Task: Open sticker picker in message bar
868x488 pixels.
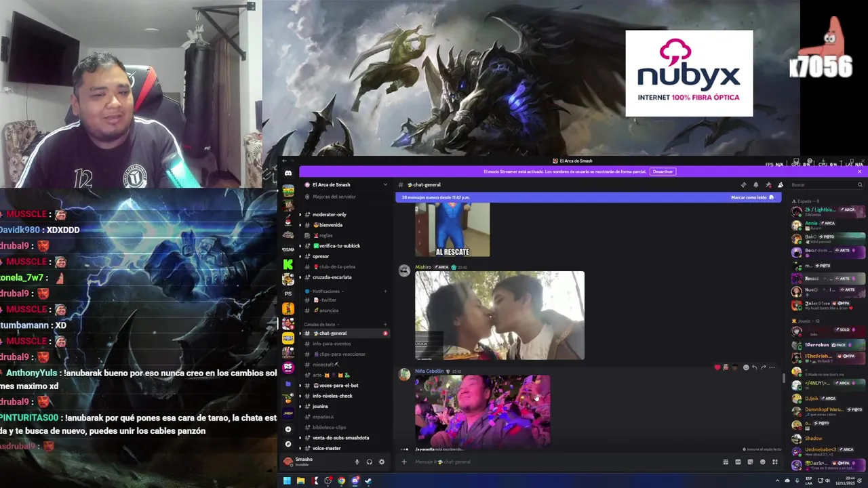Action: point(750,462)
